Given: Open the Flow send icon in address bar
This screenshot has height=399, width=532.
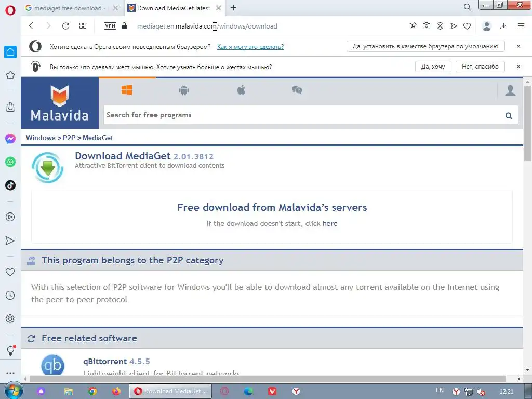Looking at the screenshot, I should [x=454, y=26].
